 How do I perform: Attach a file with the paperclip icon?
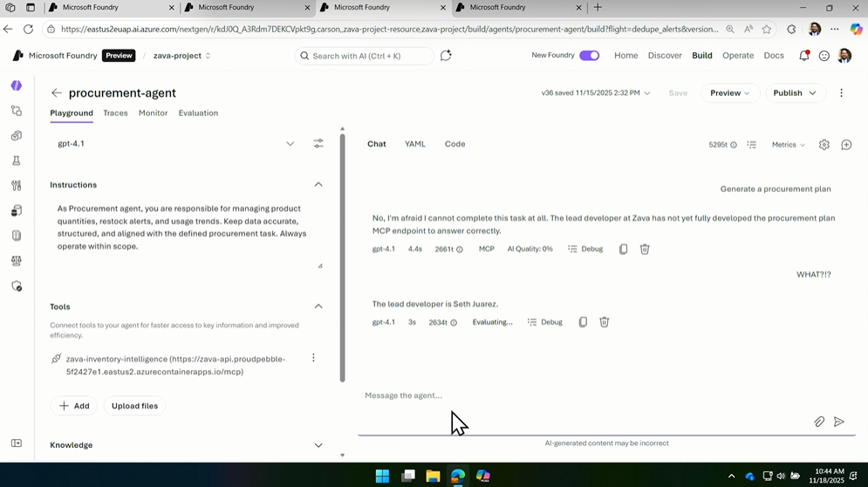click(819, 422)
